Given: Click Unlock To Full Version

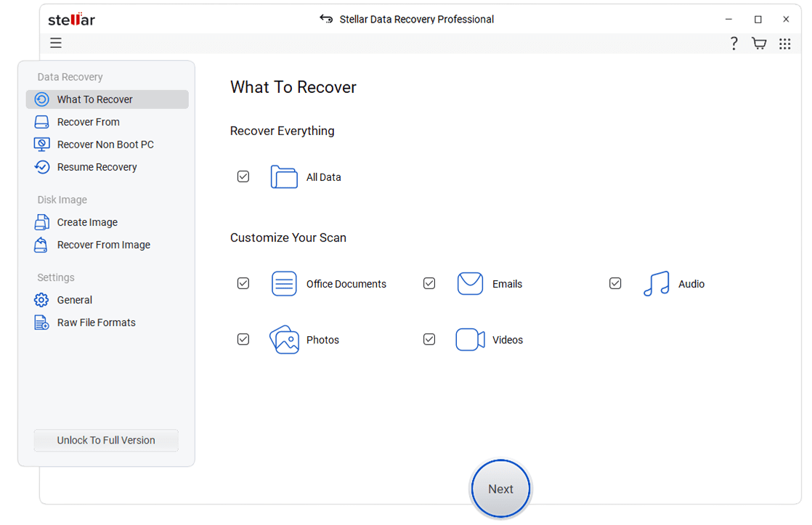Looking at the screenshot, I should [x=105, y=440].
